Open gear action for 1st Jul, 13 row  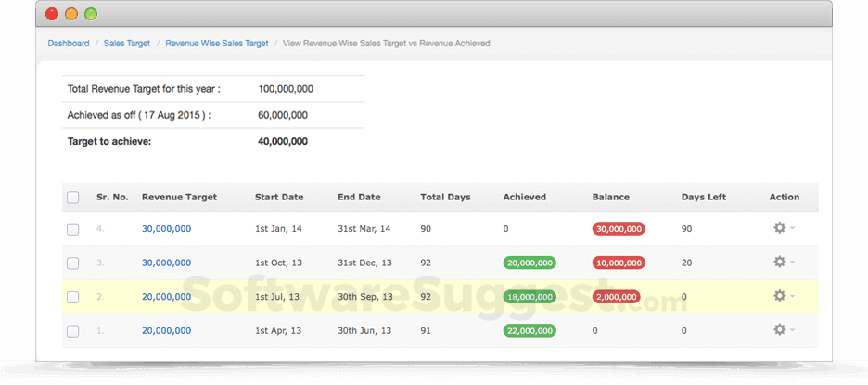[779, 296]
